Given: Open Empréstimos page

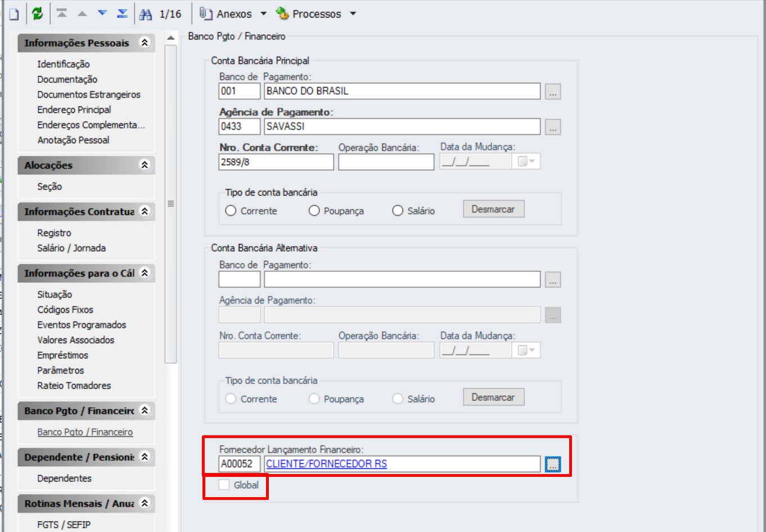Looking at the screenshot, I should (x=63, y=355).
